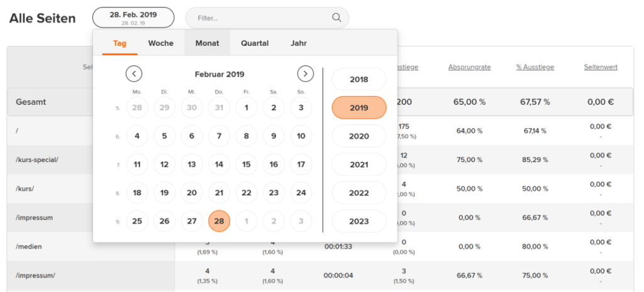
Task: Select year 2020
Action: (x=359, y=136)
